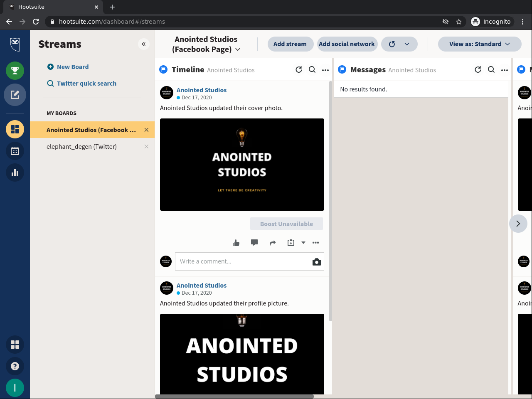
Task: Bookmark this page with the star icon
Action: (459, 22)
